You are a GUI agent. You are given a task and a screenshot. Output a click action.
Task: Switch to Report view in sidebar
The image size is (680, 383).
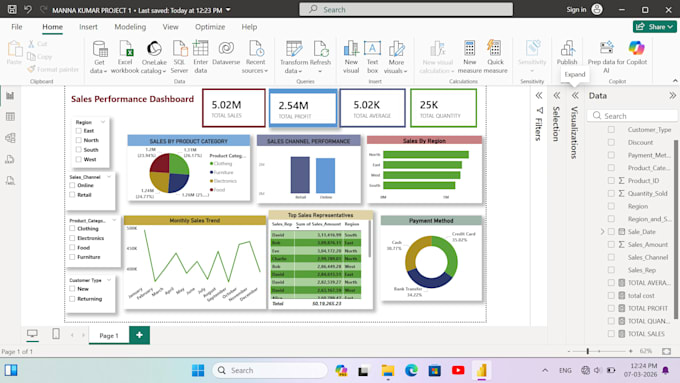10,95
